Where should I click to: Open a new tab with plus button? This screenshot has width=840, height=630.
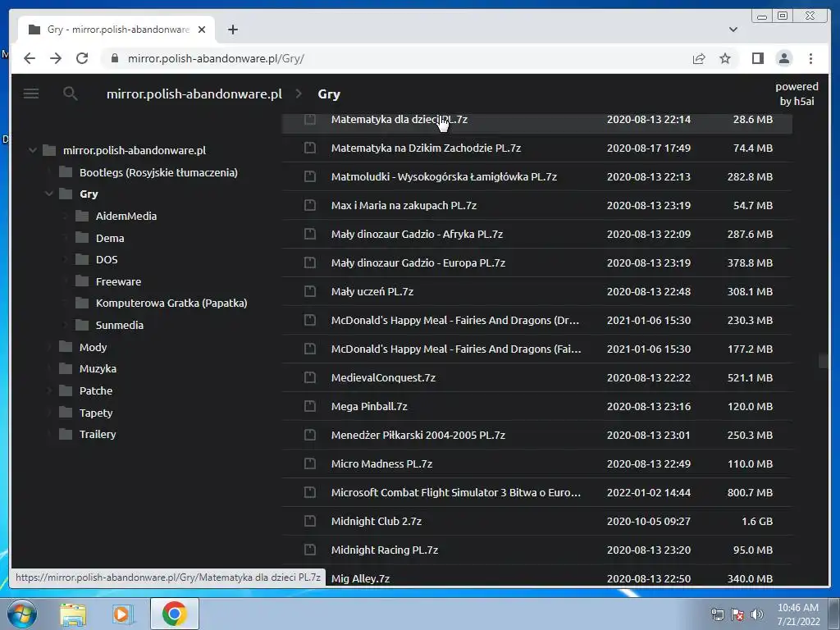coord(232,30)
